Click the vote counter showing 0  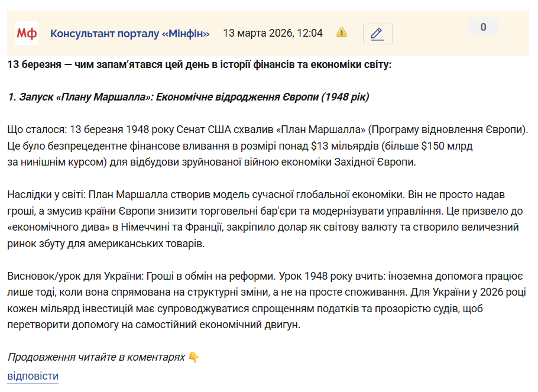pos(483,27)
